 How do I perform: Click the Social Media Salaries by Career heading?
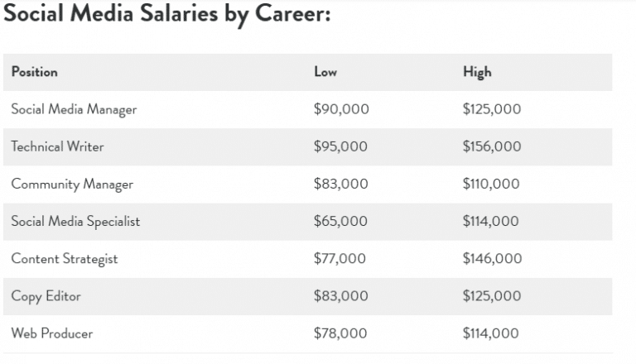[166, 15]
